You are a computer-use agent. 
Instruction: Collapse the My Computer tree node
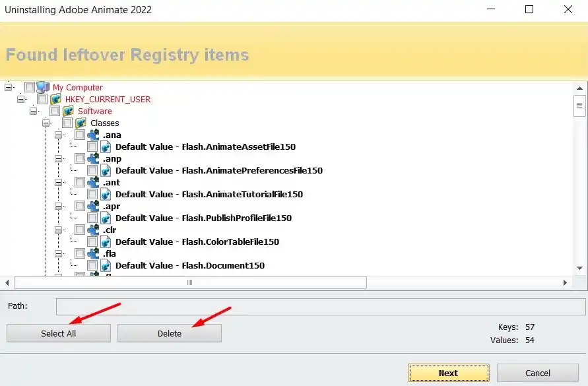pyautogui.click(x=9, y=87)
